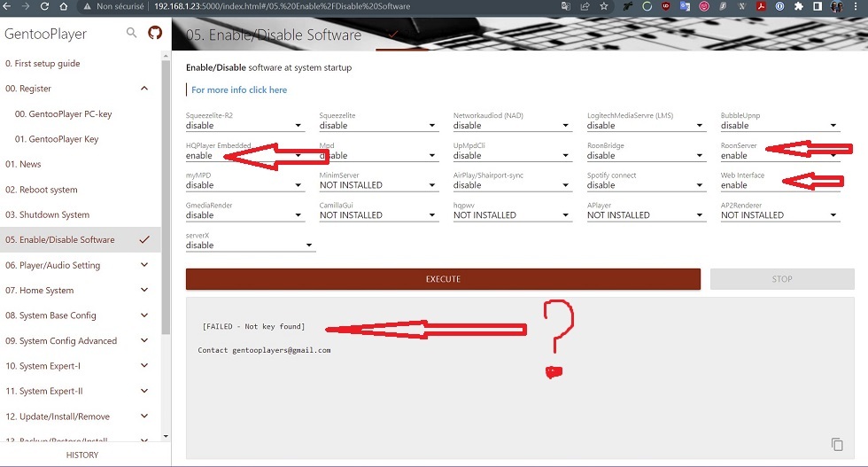Image resolution: width=868 pixels, height=467 pixels.
Task: Expand 06. Player/Audio Setting
Action: [144, 265]
